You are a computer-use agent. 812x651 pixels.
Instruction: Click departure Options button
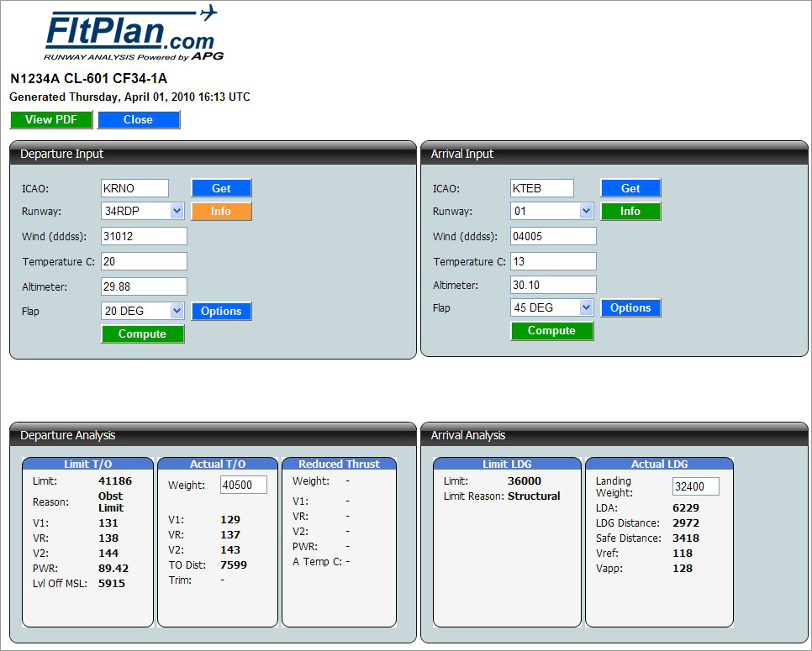[221, 311]
